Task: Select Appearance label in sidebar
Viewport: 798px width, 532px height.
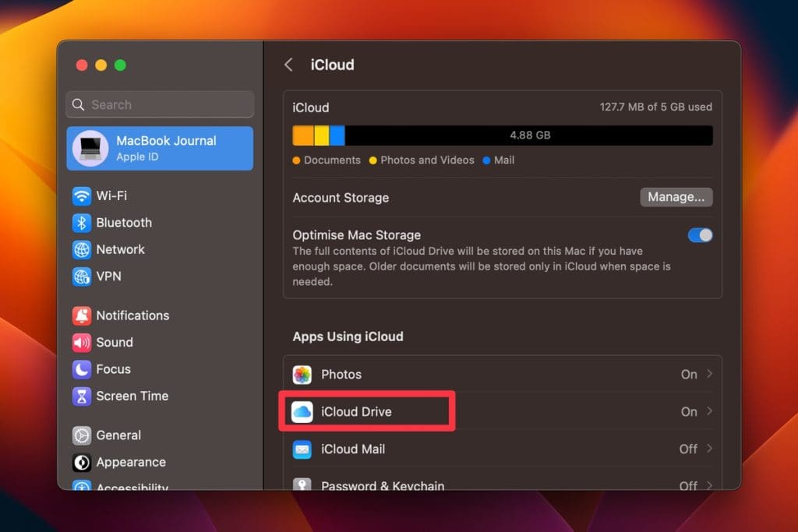Action: point(131,463)
